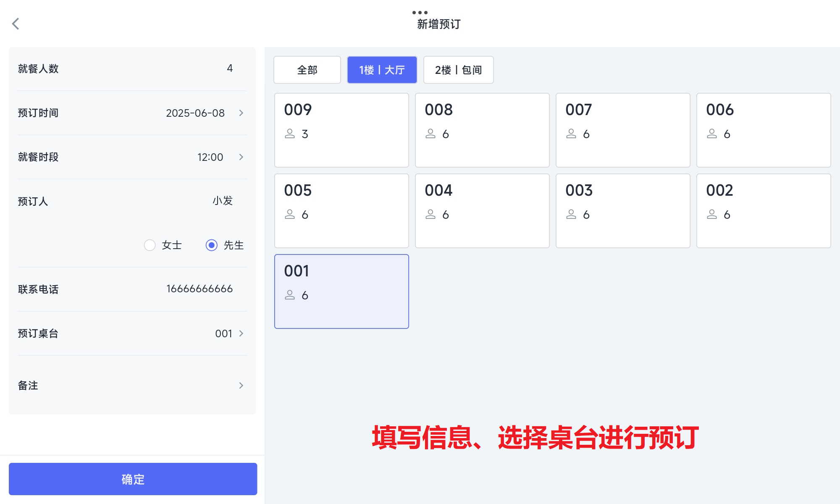Switch to the 1楼 | 大厅 tab
This screenshot has height=504, width=840.
click(x=382, y=70)
